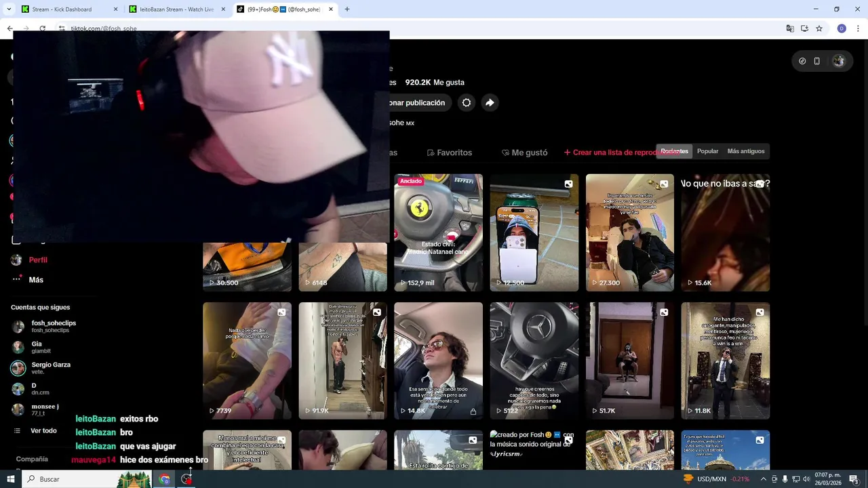Click the taskbar Buscar search box
Viewport: 868px width, 488px height.
coord(87,479)
